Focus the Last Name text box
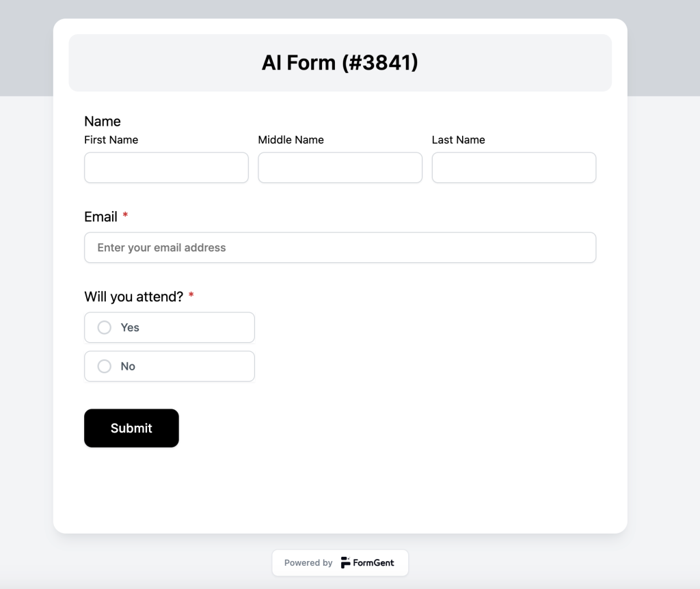This screenshot has width=700, height=589. click(x=514, y=168)
